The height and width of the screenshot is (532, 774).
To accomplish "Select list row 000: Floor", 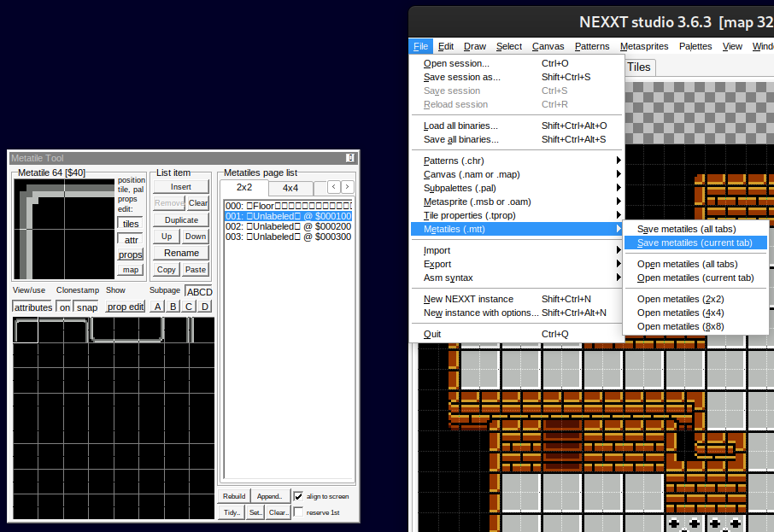I will pyautogui.click(x=288, y=206).
